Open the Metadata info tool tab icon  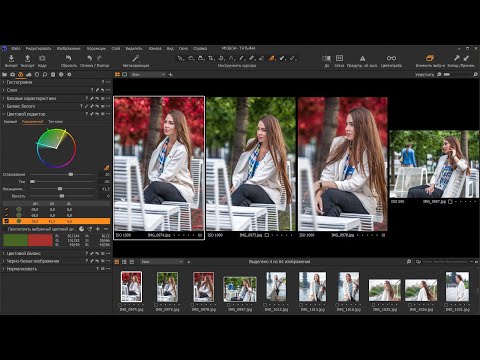coord(61,75)
